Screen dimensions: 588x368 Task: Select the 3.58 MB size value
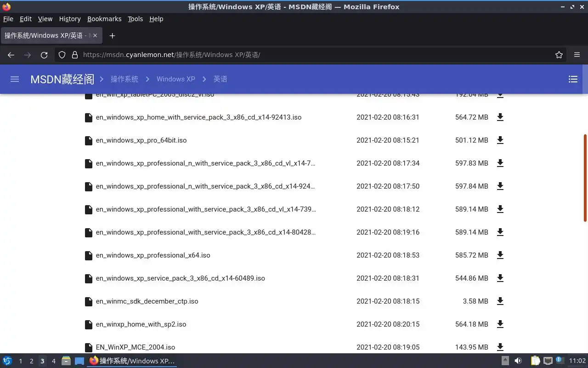475,301
